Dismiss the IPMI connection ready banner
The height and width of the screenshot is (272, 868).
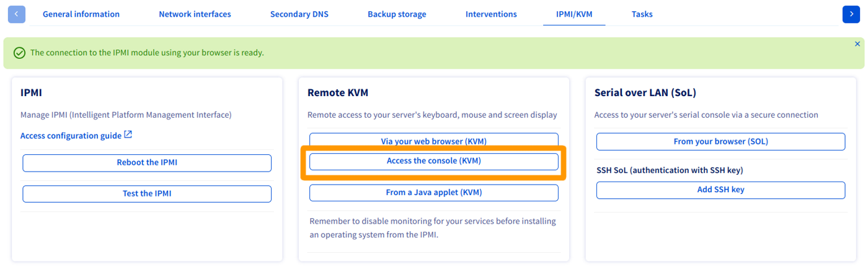(857, 44)
